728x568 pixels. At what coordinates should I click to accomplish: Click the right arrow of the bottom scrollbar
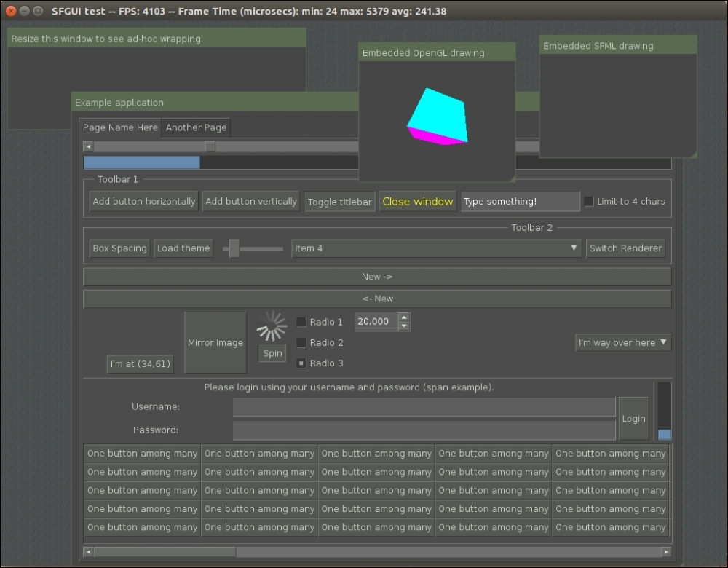tap(667, 552)
